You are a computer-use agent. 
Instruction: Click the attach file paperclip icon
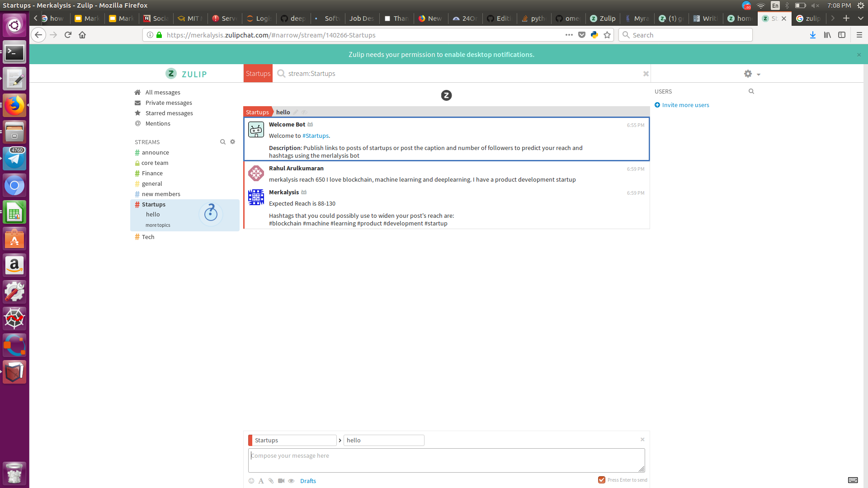click(x=271, y=481)
